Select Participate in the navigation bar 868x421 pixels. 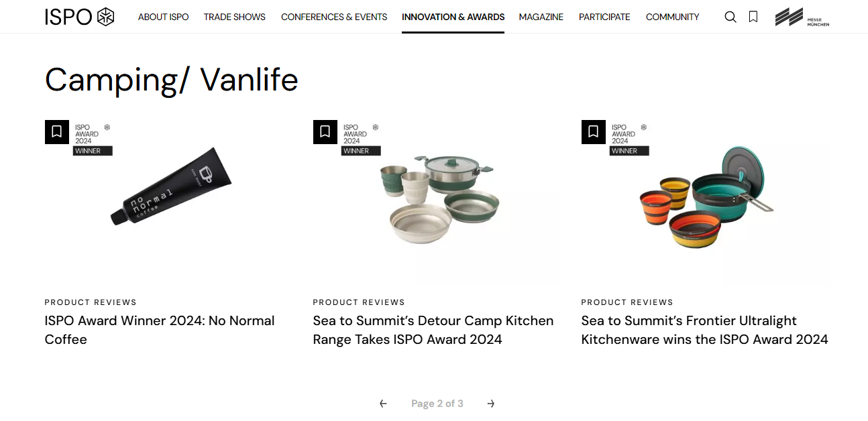pyautogui.click(x=604, y=17)
